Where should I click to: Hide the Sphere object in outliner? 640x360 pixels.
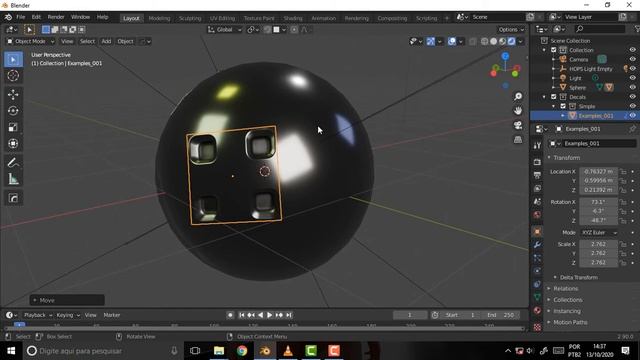[x=632, y=87]
